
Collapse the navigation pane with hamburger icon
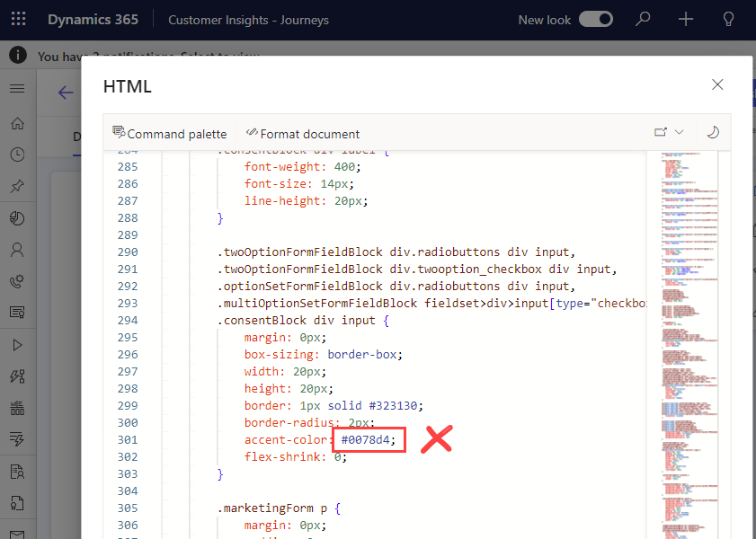(17, 88)
